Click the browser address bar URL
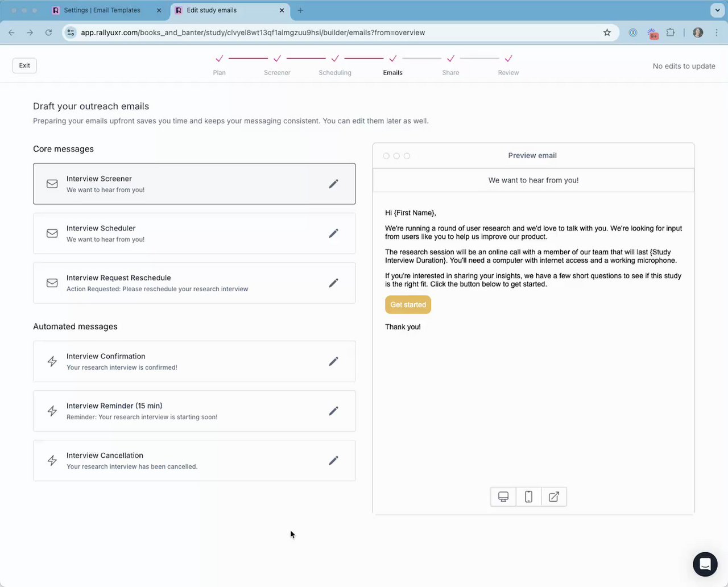This screenshot has height=587, width=728. (x=253, y=32)
